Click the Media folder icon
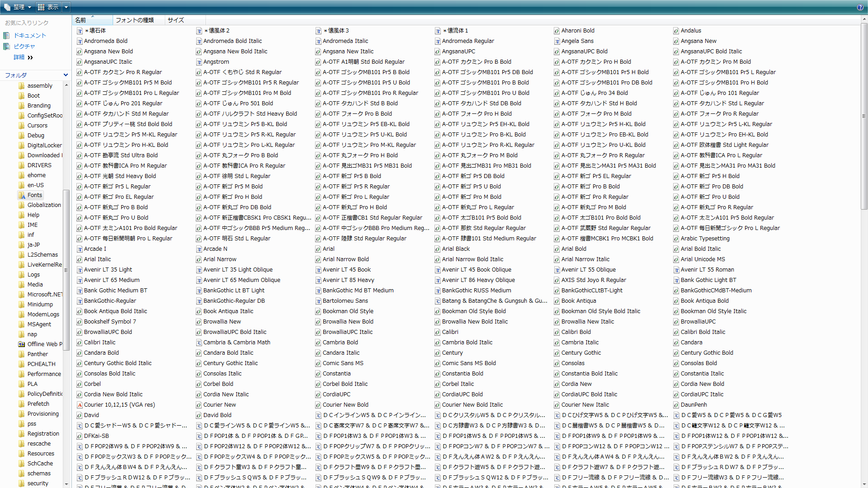The height and width of the screenshot is (488, 868). 21,285
